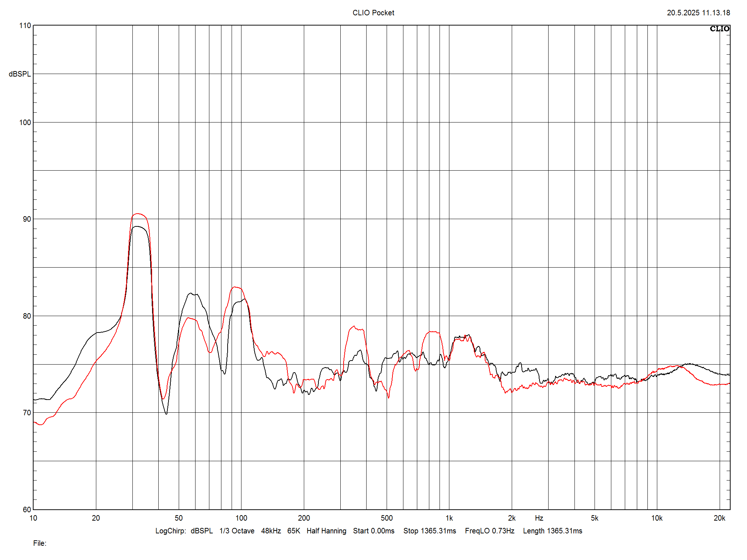The height and width of the screenshot is (560, 747).
Task: Click the Hz unit label
Action: 539,518
